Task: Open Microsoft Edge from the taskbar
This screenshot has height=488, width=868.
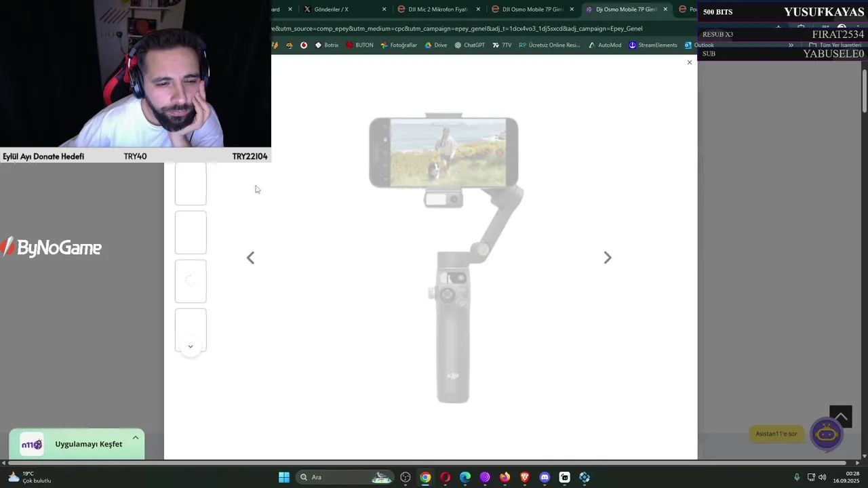Action: click(465, 477)
